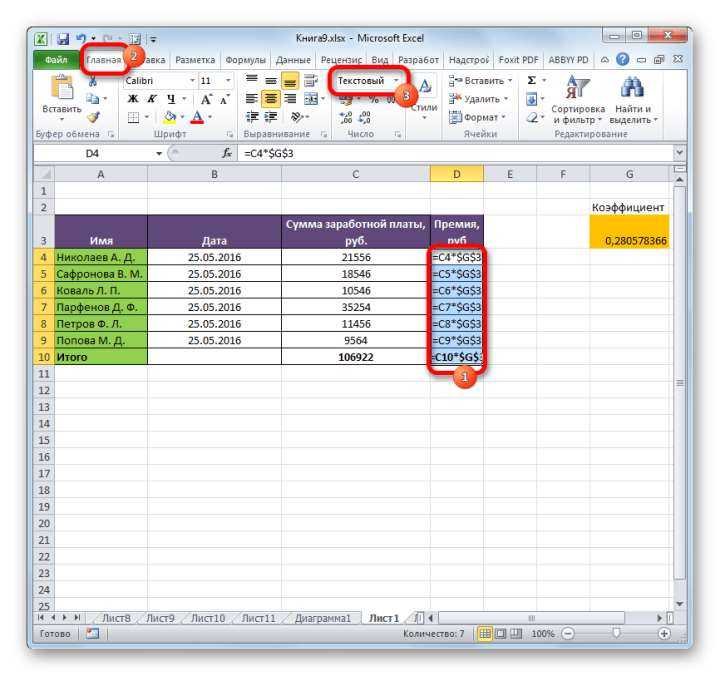Open the Файл tab
This screenshot has height=676, width=720.
(x=56, y=60)
